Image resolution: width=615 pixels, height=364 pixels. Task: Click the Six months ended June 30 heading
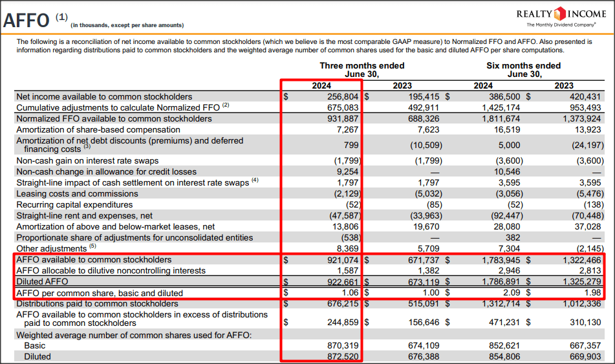[524, 70]
